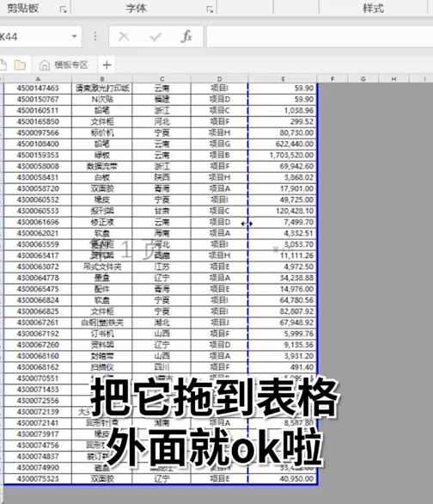
Task: Click the product cell N次贴
Action: [101, 99]
